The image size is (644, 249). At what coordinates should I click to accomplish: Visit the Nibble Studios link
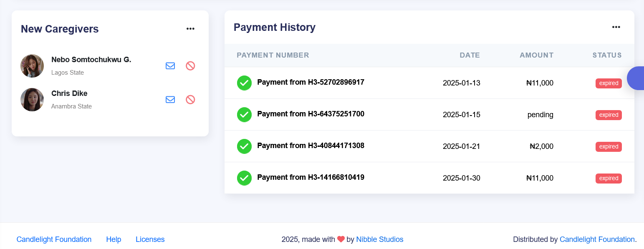tap(379, 239)
